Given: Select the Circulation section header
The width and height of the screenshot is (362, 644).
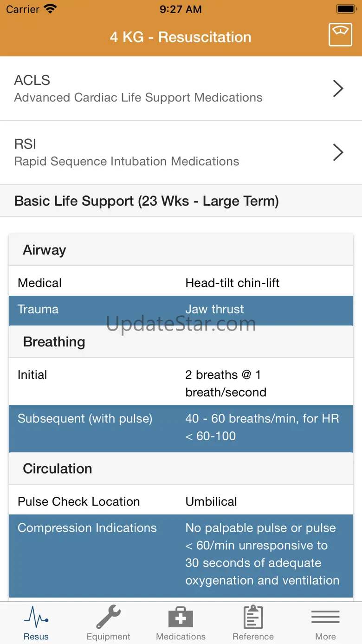Looking at the screenshot, I should [181, 468].
